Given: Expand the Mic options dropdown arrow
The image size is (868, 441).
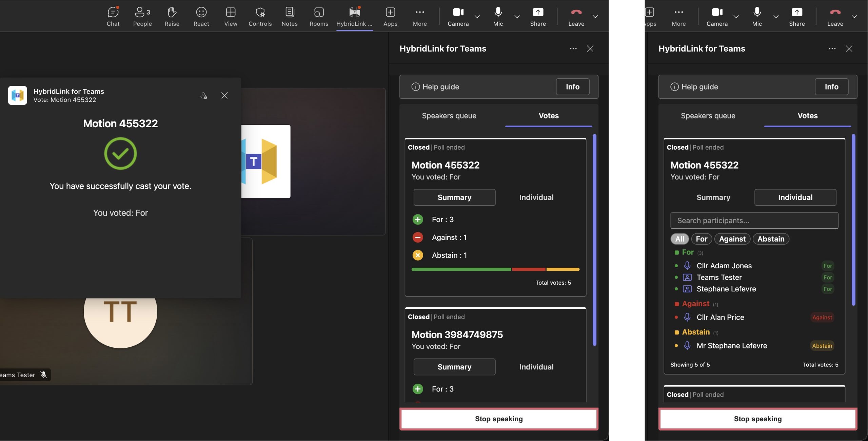Looking at the screenshot, I should point(517,16).
